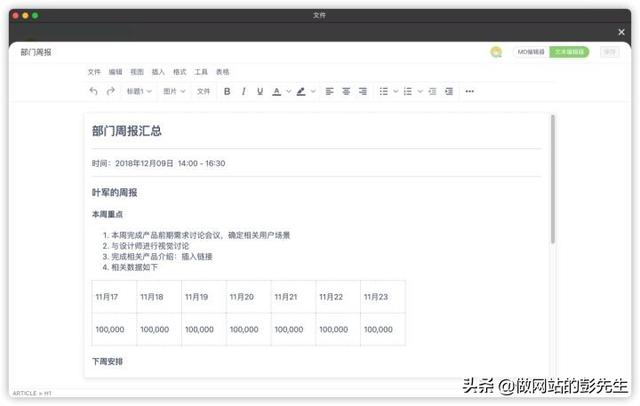
Task: Open the 表格 menu
Action: point(222,72)
